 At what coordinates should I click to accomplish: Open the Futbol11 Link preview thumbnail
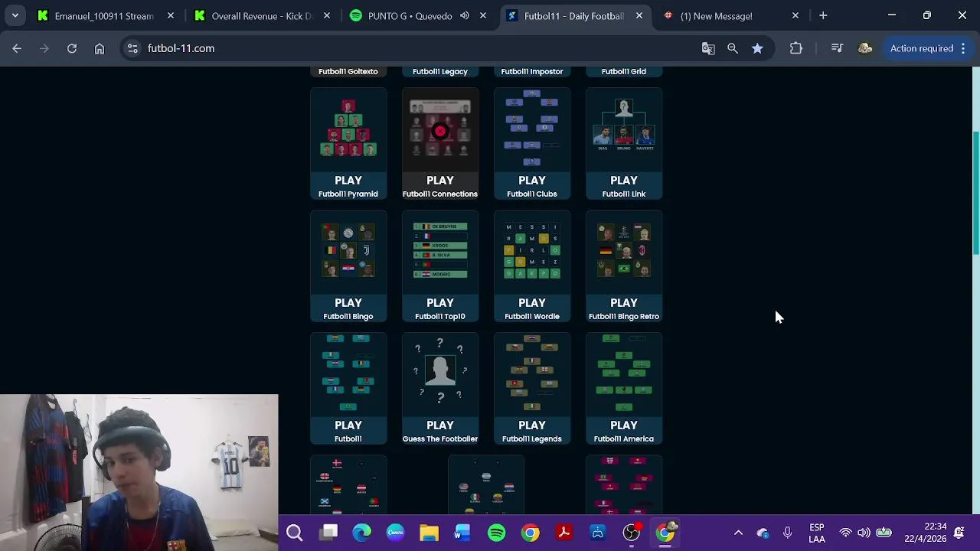point(624,130)
